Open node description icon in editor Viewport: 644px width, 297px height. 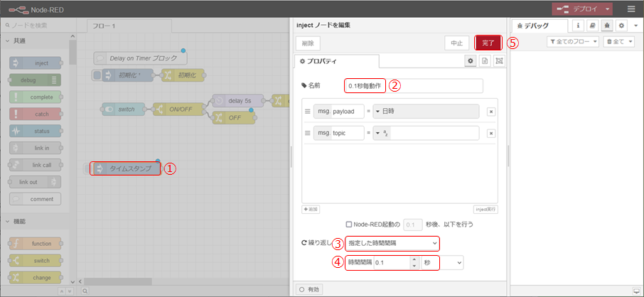coord(485,62)
